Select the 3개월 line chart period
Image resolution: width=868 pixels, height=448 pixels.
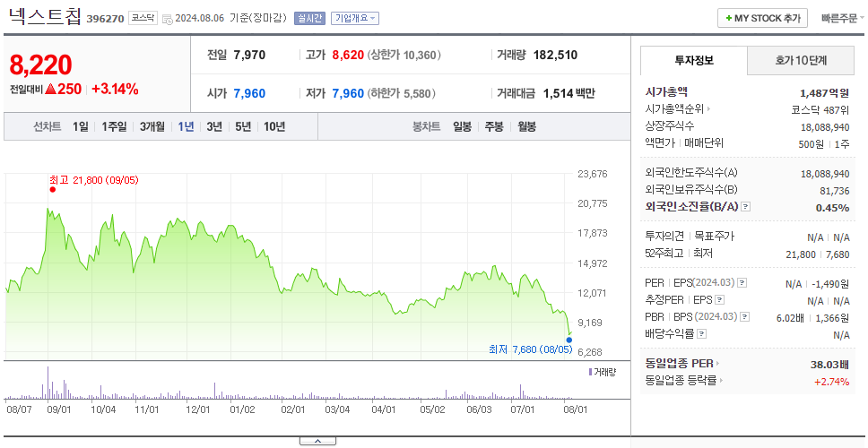(x=152, y=126)
